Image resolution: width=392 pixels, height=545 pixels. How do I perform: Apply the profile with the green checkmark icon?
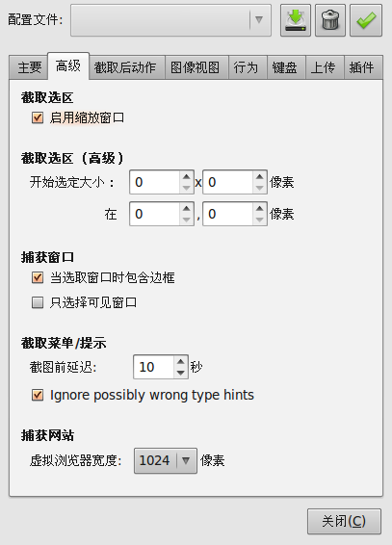[x=366, y=20]
